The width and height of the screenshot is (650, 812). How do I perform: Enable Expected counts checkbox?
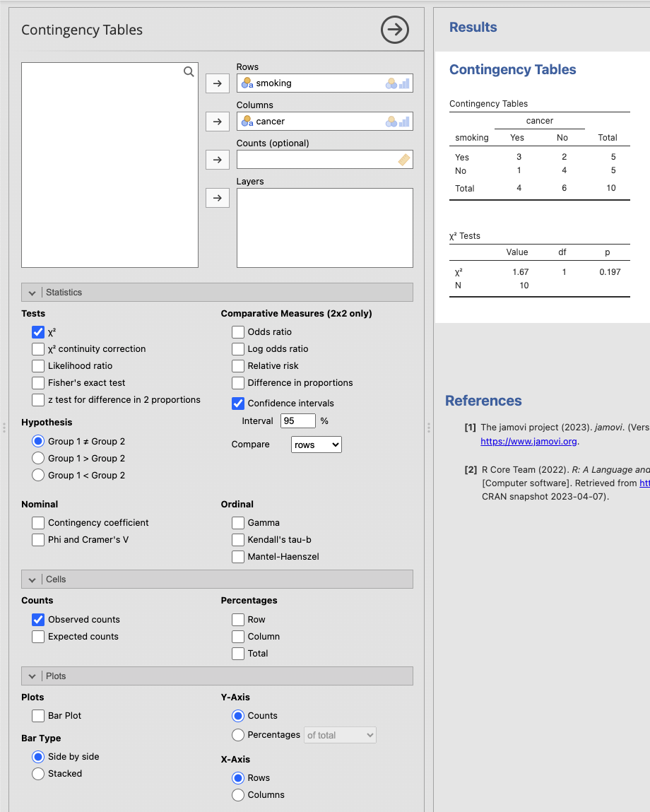[38, 637]
